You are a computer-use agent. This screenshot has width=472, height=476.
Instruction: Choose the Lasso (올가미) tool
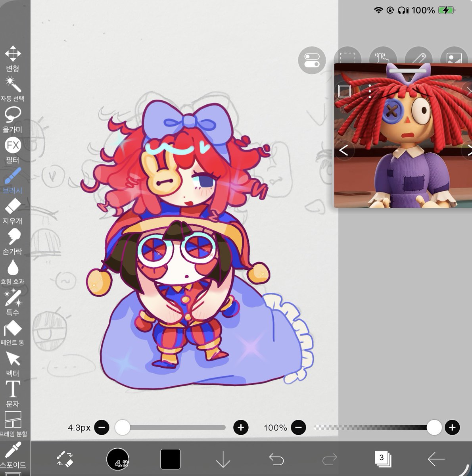(x=13, y=119)
